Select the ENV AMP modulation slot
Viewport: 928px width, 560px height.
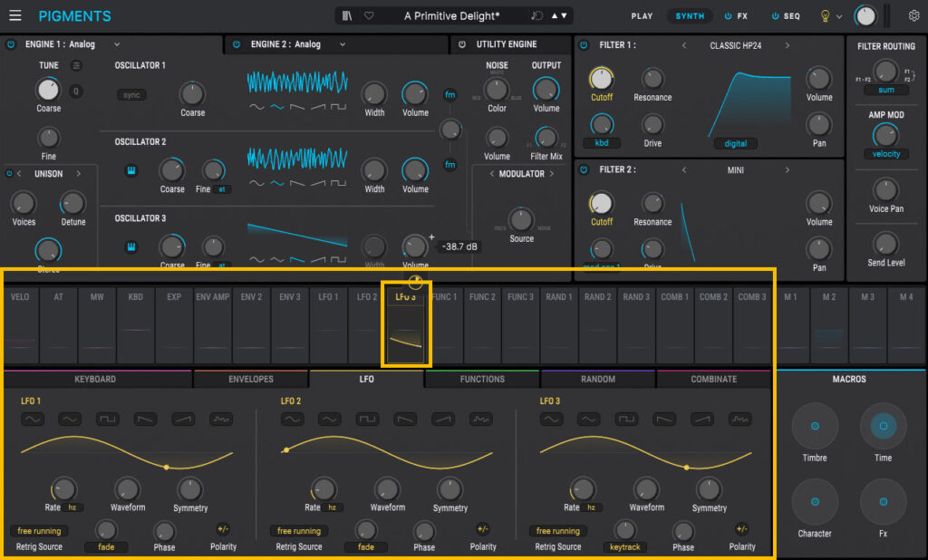212,324
